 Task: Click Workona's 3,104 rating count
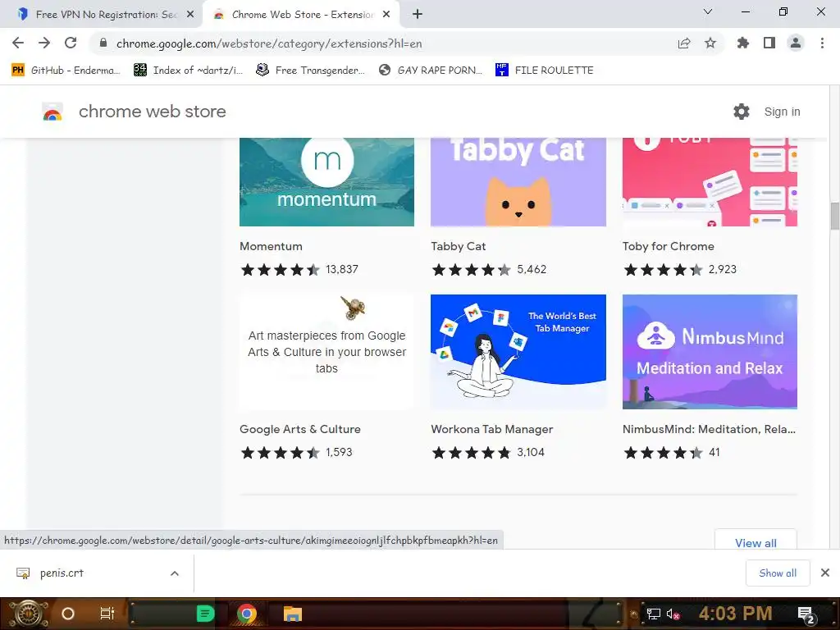coord(531,452)
